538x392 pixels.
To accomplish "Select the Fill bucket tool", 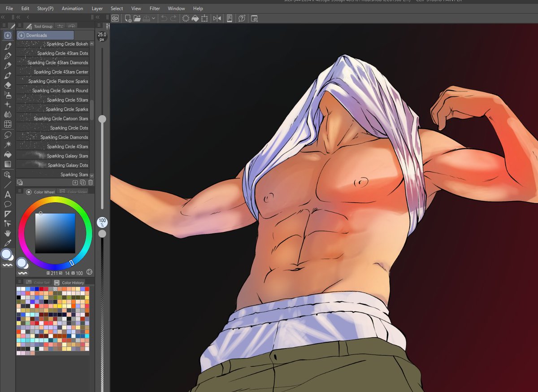I will 8,154.
